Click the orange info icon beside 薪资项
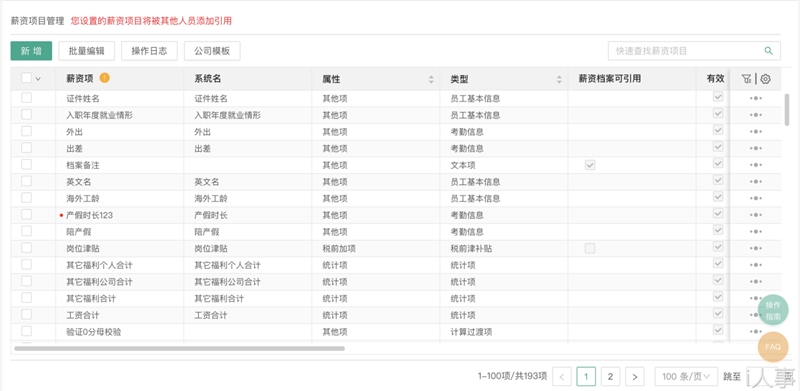 click(105, 78)
